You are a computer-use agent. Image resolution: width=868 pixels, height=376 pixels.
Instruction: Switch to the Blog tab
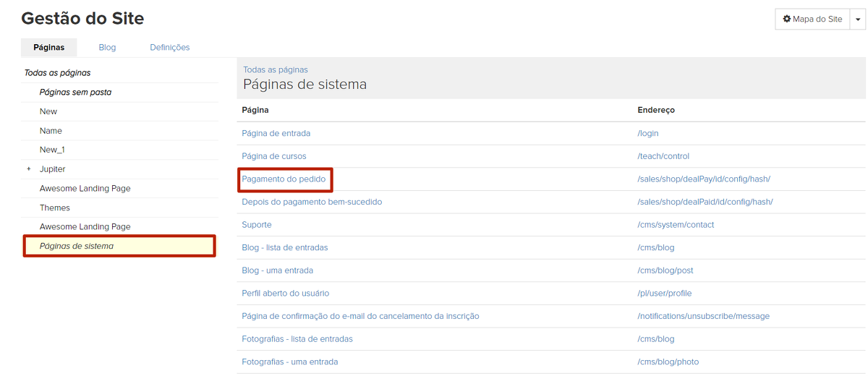coord(107,48)
